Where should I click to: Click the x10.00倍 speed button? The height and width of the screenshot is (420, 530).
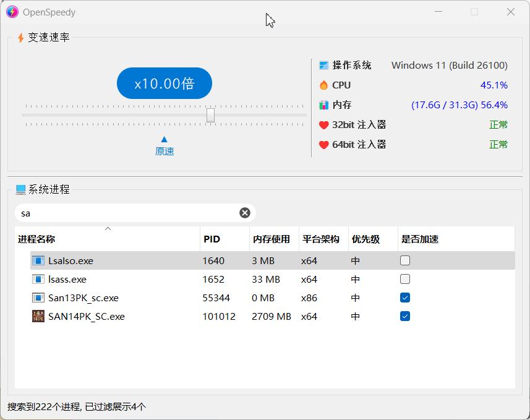[x=164, y=83]
